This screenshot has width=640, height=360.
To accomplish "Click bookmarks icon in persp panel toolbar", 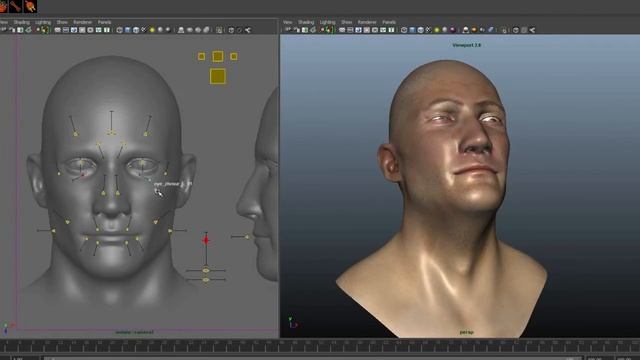I will tap(304, 30).
